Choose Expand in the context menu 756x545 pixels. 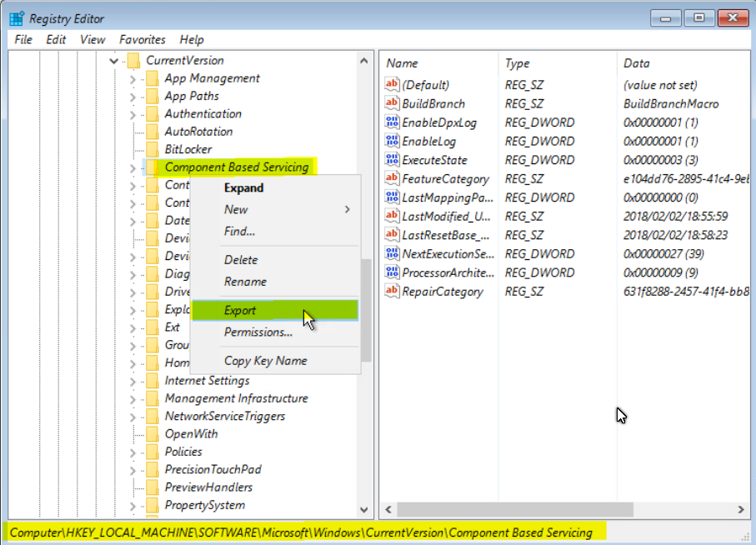pyautogui.click(x=275, y=188)
